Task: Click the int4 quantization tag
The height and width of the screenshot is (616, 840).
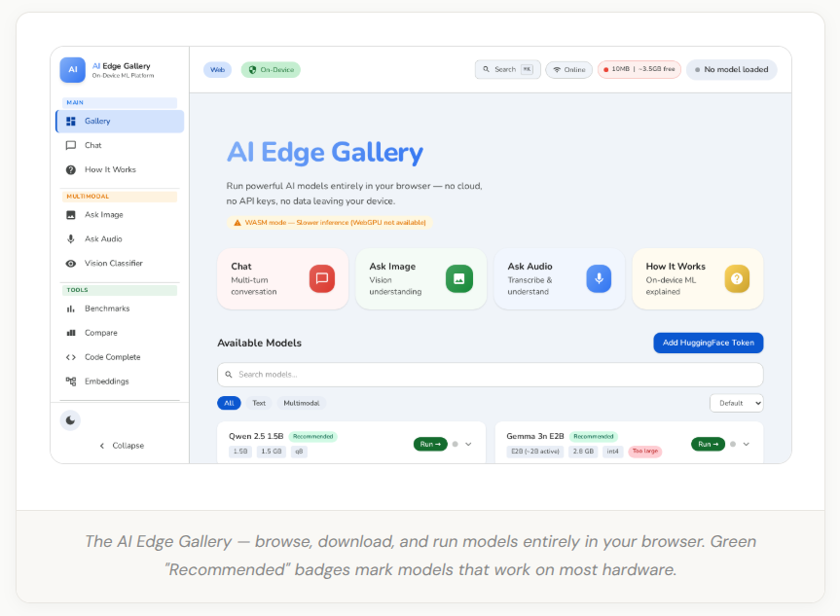Action: pos(612,452)
